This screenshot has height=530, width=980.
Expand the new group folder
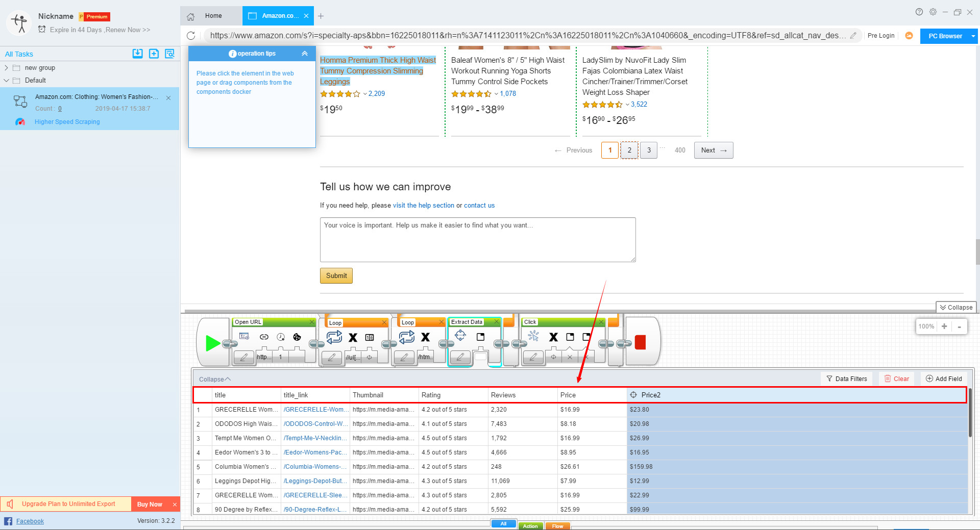[6, 67]
